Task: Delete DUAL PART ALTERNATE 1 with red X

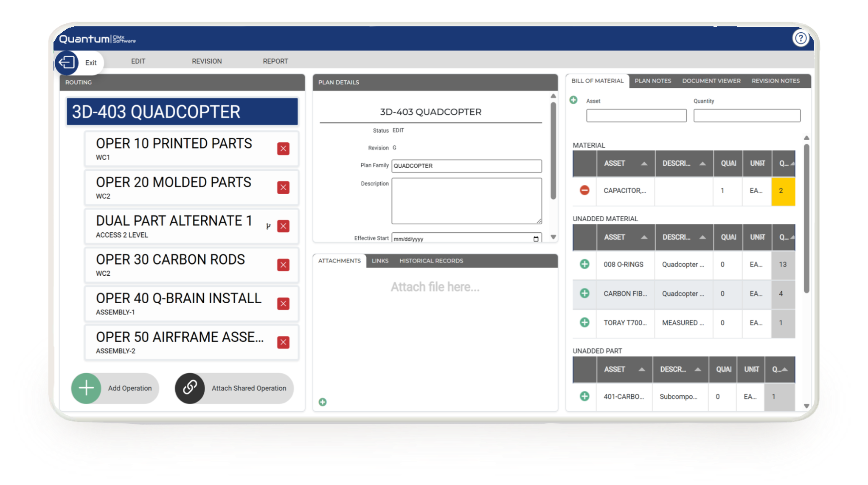Action: click(x=283, y=226)
